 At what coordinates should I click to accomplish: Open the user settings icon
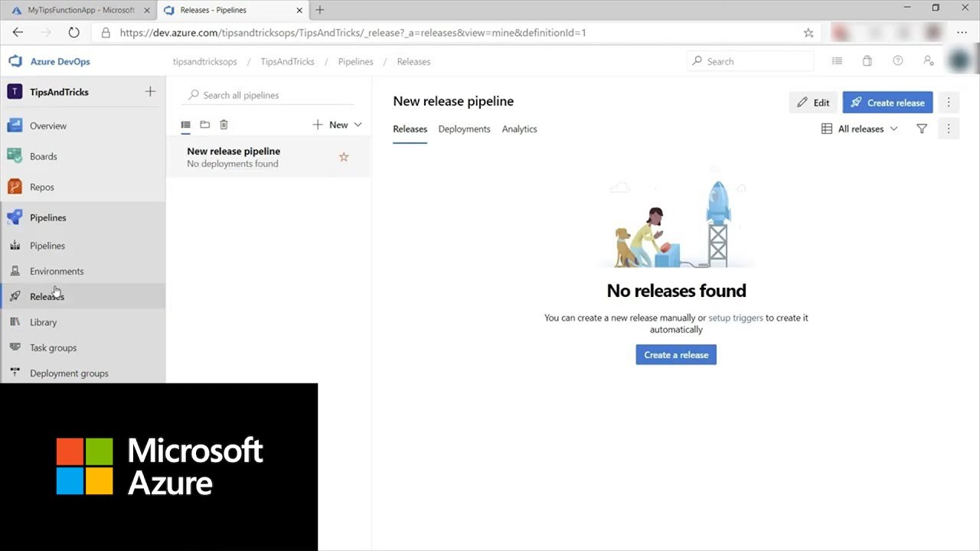coord(929,61)
